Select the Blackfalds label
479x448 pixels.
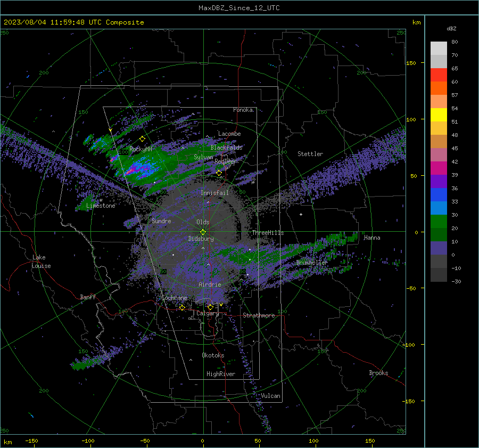[x=226, y=148]
